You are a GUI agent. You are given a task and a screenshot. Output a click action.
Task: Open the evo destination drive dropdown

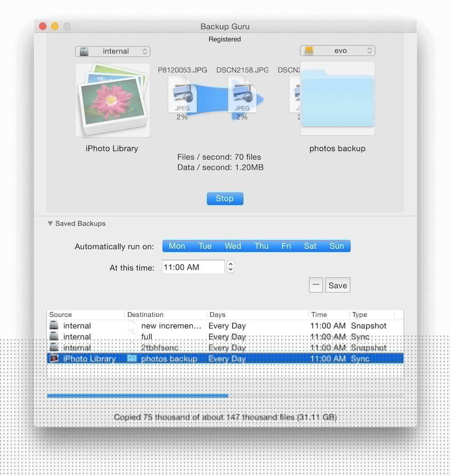click(x=337, y=51)
